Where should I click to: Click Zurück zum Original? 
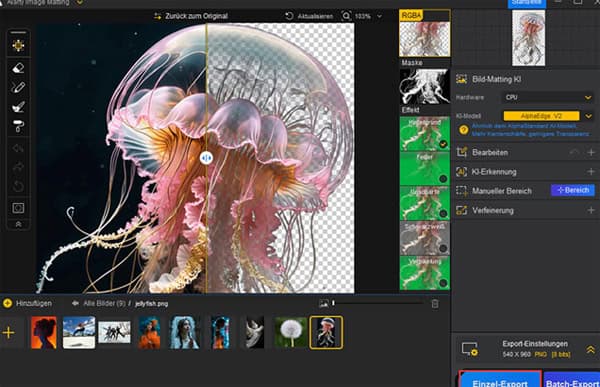tap(191, 16)
